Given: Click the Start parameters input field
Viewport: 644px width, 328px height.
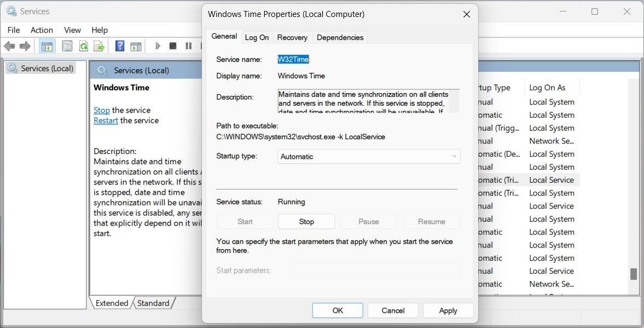Looking at the screenshot, I should (x=375, y=271).
